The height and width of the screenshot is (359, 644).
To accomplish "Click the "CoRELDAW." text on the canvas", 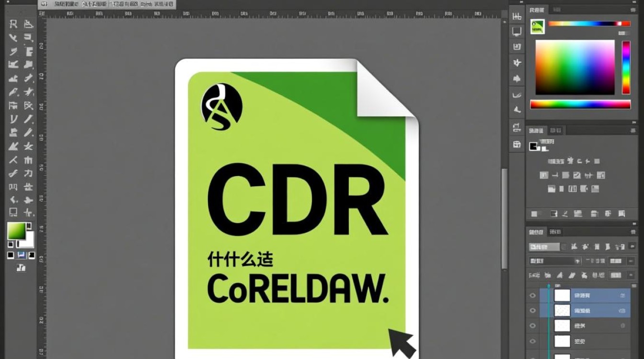I will [x=298, y=290].
